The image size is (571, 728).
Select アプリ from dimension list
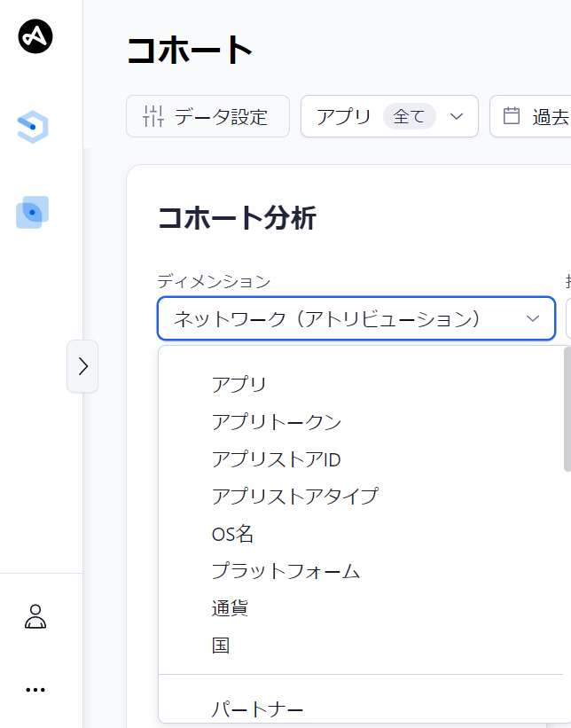pyautogui.click(x=239, y=384)
